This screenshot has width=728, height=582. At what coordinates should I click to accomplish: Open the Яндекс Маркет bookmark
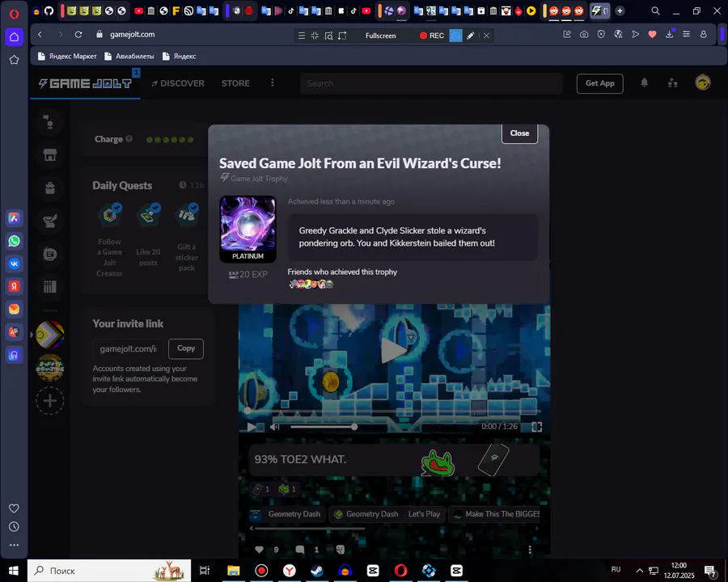67,56
